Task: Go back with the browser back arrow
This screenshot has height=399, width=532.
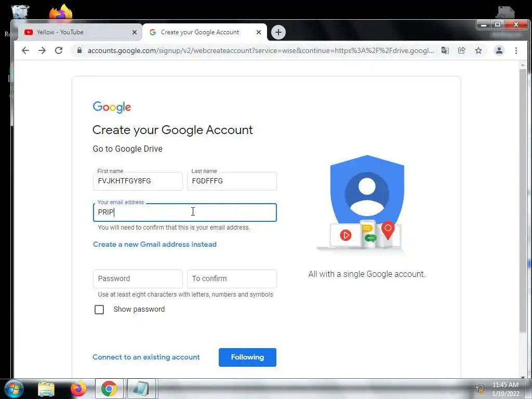Action: pos(25,50)
